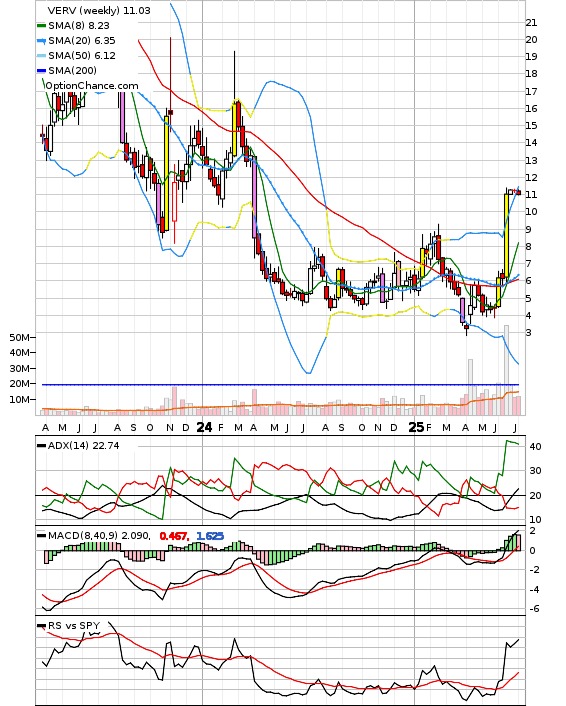Screen dimensions: 566x706
Task: Click the 20M volume axis label
Action: pos(19,384)
